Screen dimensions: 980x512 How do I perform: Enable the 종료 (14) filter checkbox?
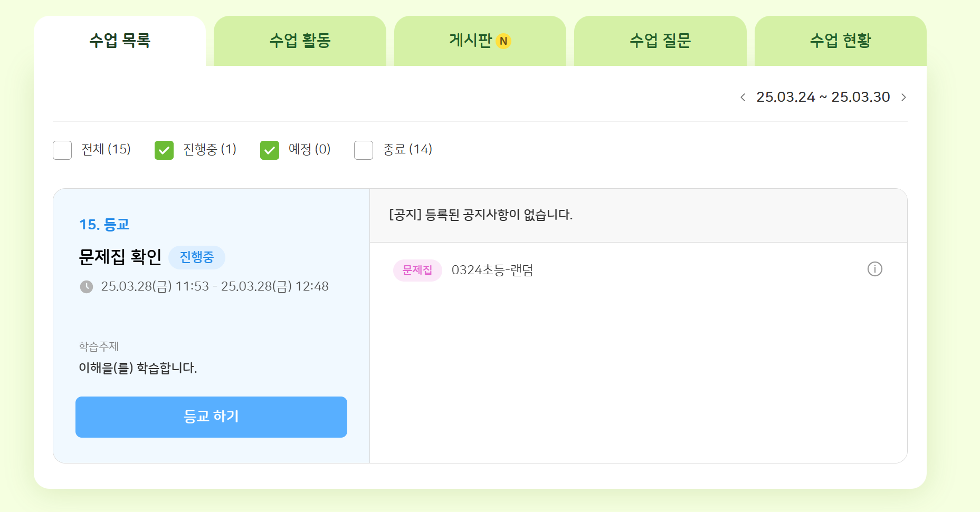tap(364, 150)
